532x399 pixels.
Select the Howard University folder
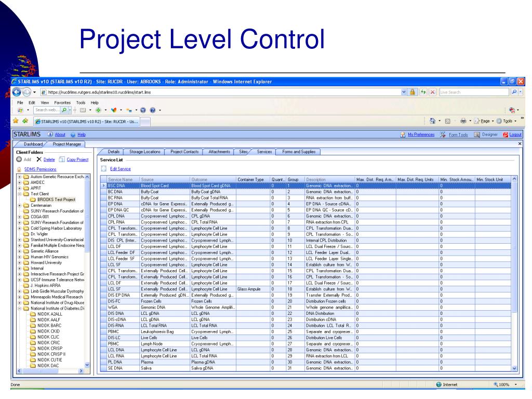click(46, 262)
